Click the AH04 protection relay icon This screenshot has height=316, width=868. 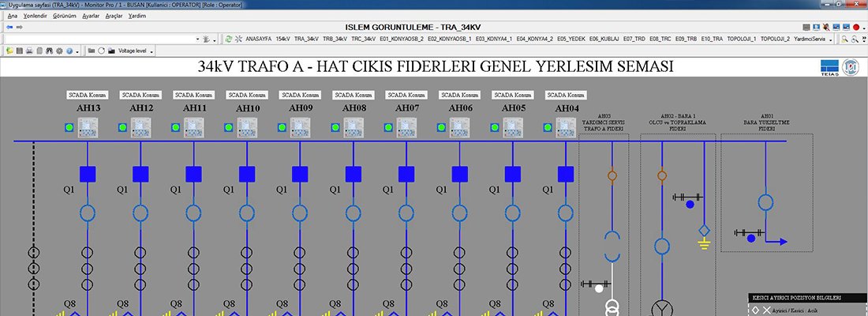pos(566,126)
